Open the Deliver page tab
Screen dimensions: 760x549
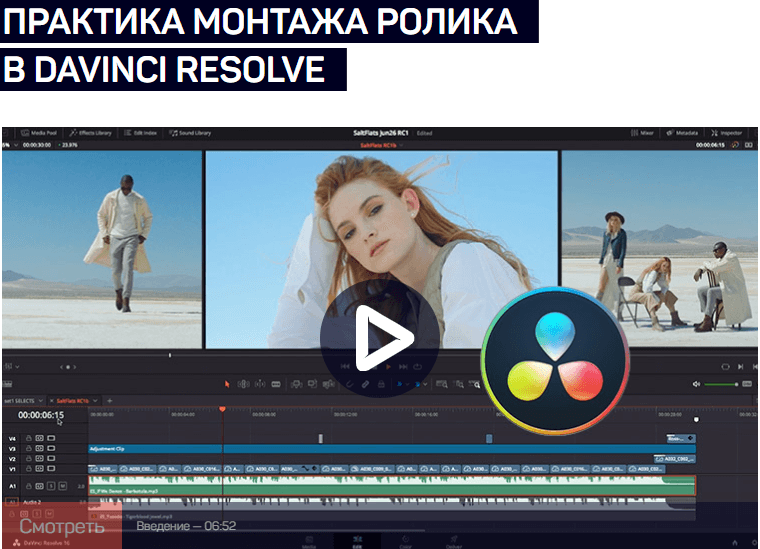(454, 542)
